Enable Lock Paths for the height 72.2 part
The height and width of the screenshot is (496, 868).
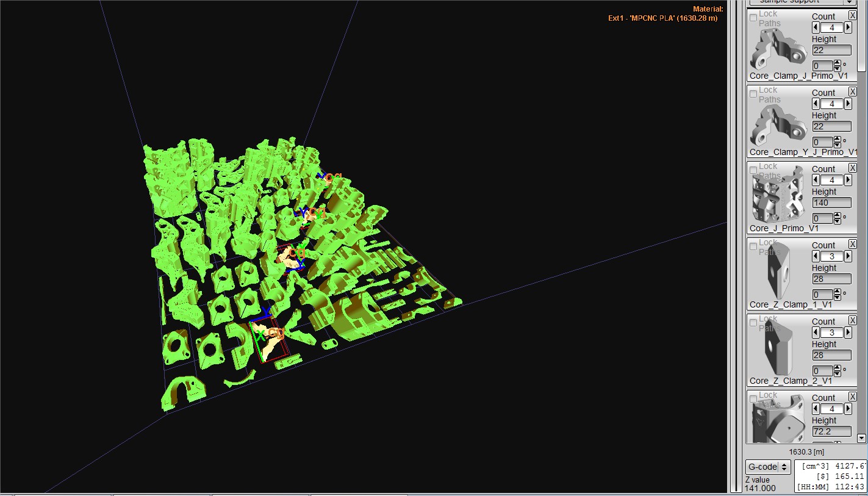(753, 398)
